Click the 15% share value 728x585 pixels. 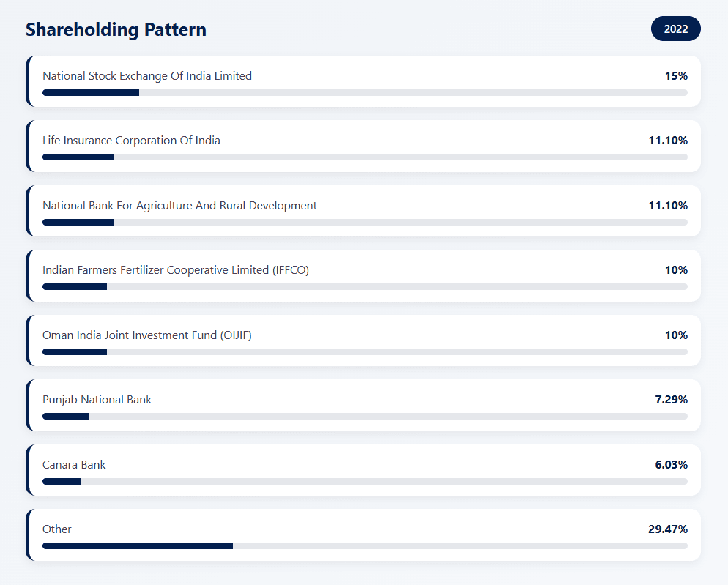[676, 76]
